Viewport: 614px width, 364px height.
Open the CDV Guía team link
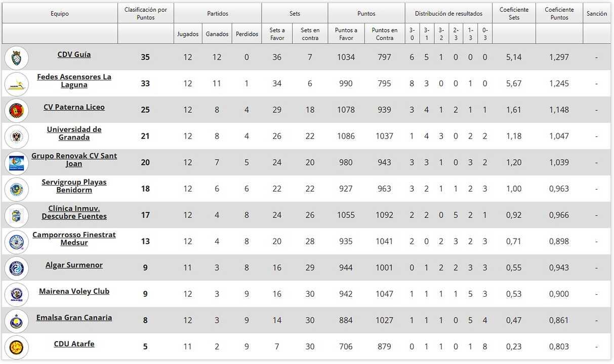click(74, 55)
